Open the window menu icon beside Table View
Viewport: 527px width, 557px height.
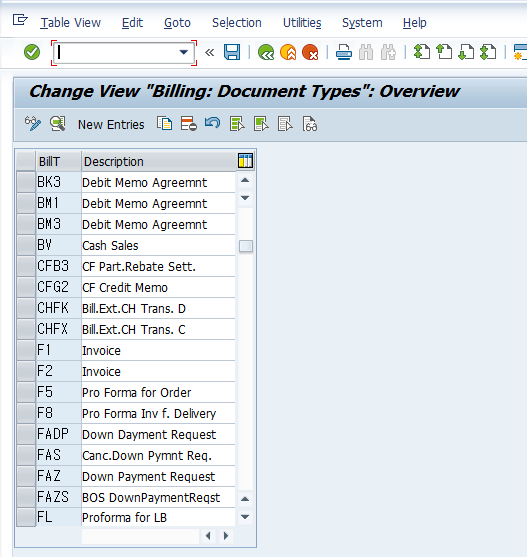coord(20,20)
